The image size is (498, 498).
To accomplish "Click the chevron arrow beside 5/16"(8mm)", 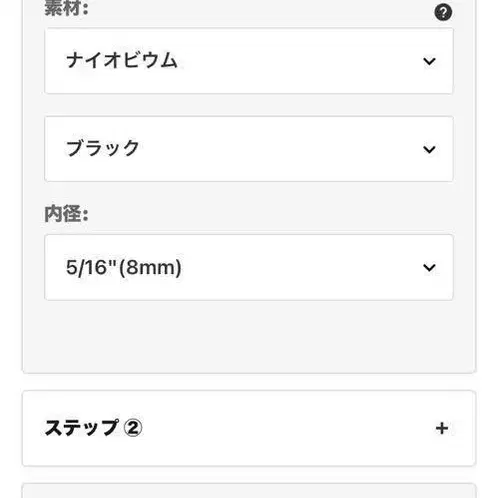I will click(429, 267).
